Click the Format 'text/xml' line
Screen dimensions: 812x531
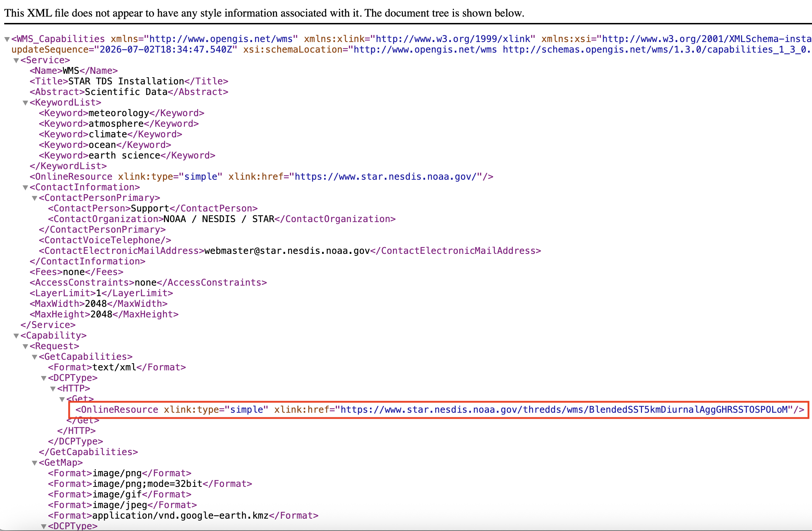[117, 367]
